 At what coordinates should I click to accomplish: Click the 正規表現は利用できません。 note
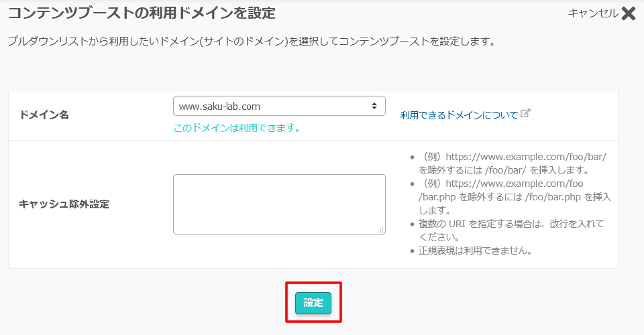pos(476,251)
